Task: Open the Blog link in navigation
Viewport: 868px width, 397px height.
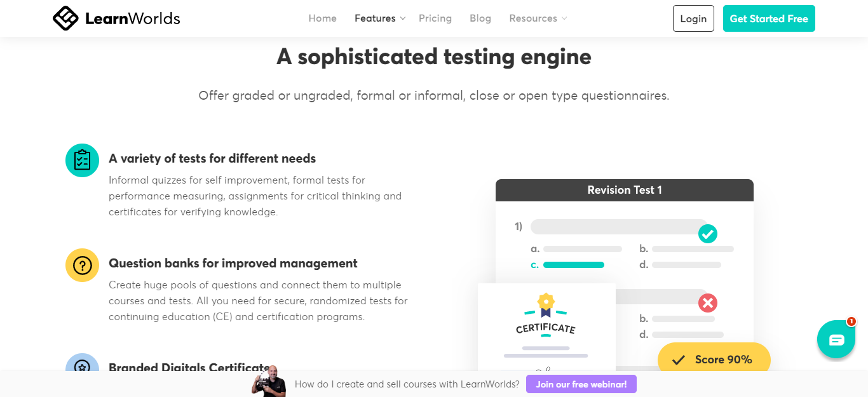Action: point(480,18)
